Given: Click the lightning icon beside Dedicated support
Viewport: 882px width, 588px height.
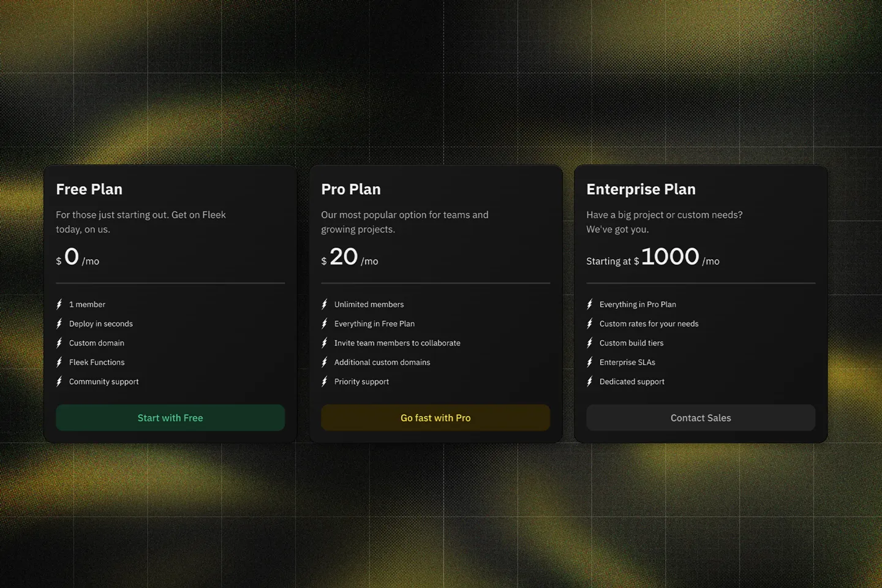Looking at the screenshot, I should tap(590, 381).
